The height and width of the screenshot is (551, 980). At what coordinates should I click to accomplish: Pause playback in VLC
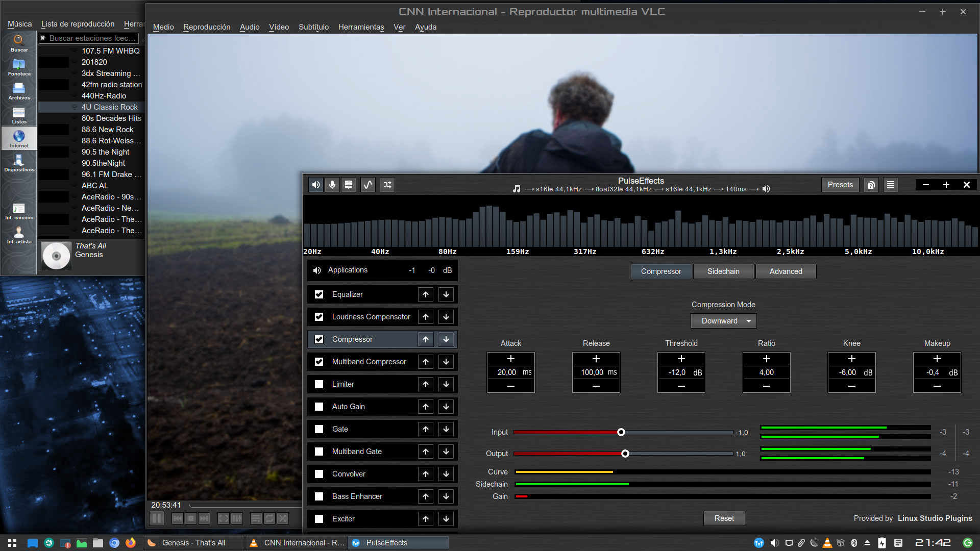pos(157,518)
